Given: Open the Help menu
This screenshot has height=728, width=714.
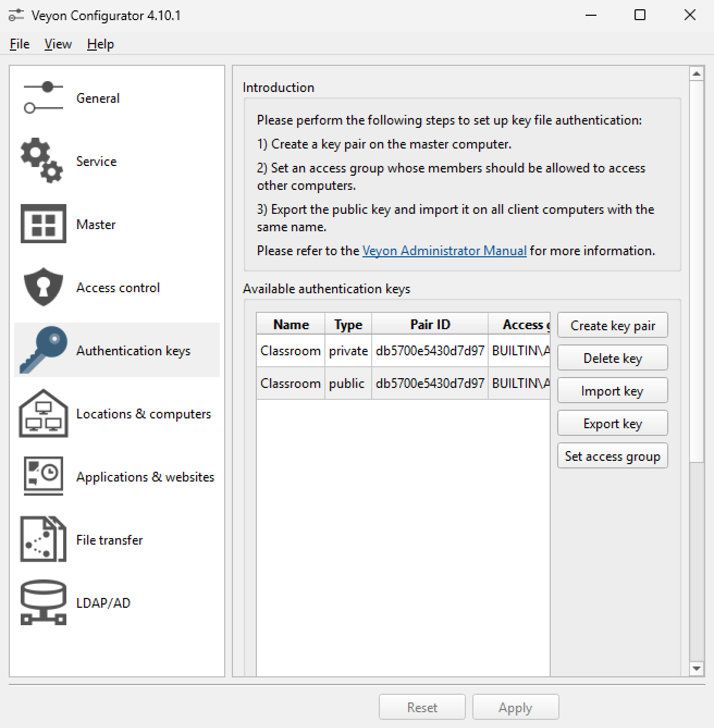Looking at the screenshot, I should [x=100, y=44].
